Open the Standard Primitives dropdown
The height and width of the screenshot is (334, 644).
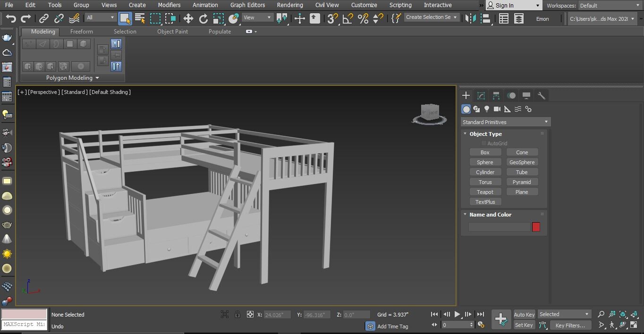(x=505, y=122)
